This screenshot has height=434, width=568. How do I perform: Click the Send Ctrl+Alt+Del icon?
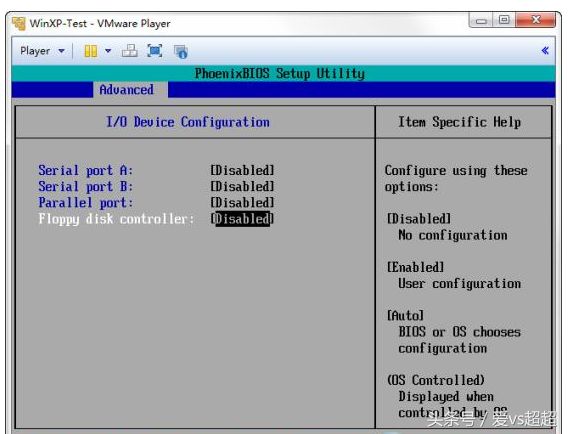coord(130,51)
